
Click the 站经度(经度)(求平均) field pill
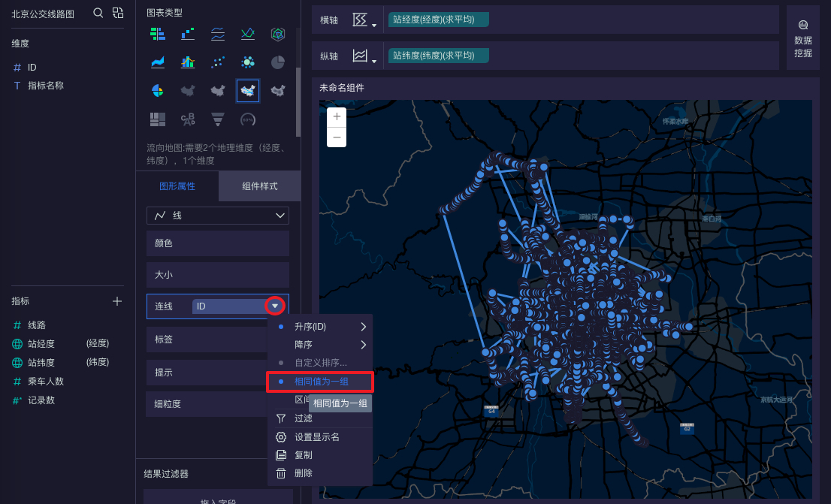coord(438,20)
